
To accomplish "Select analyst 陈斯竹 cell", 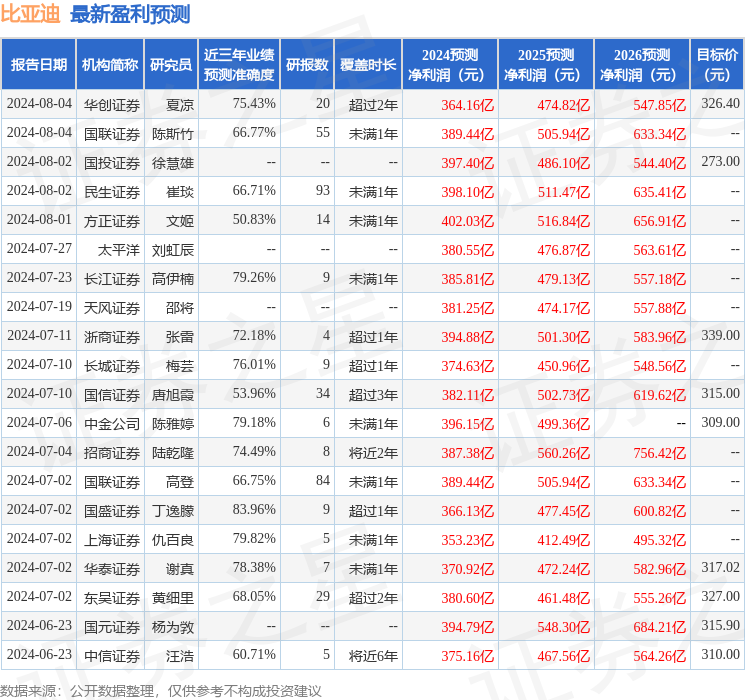I will [173, 134].
